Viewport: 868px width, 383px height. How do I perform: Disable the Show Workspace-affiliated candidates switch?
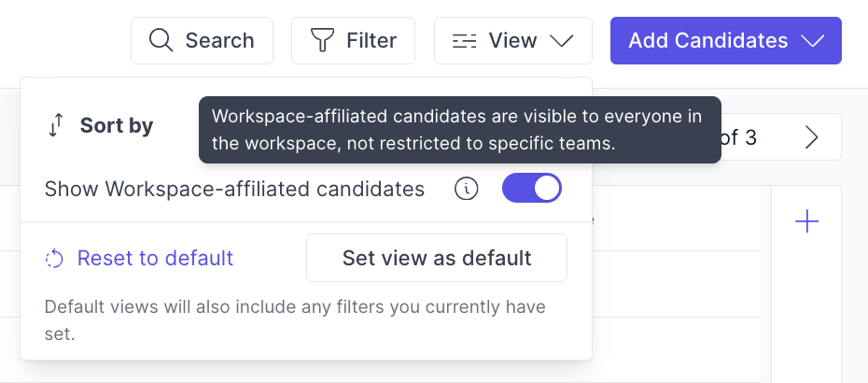point(532,189)
